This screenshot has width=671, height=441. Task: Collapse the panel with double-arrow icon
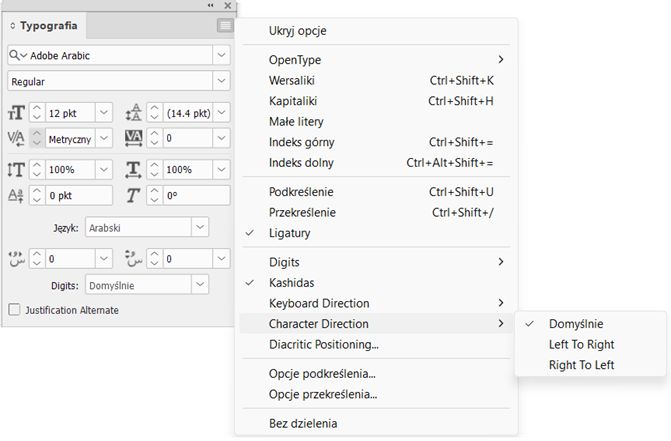tap(211, 6)
